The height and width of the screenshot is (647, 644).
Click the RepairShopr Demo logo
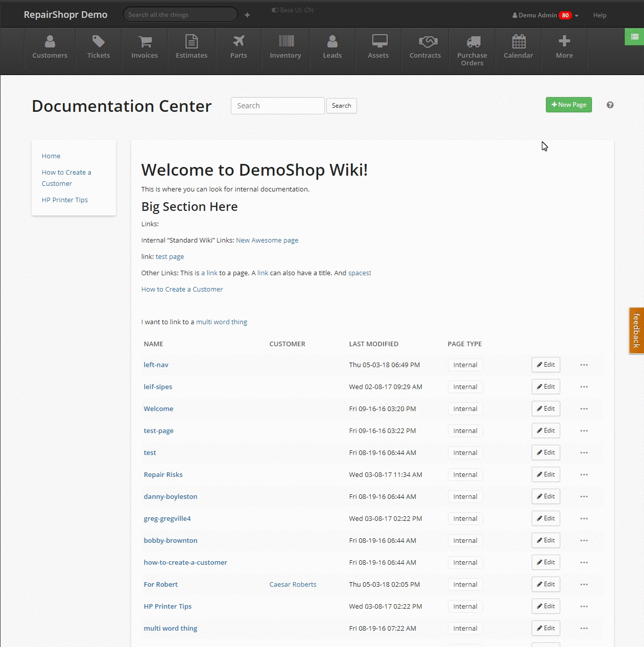[65, 15]
